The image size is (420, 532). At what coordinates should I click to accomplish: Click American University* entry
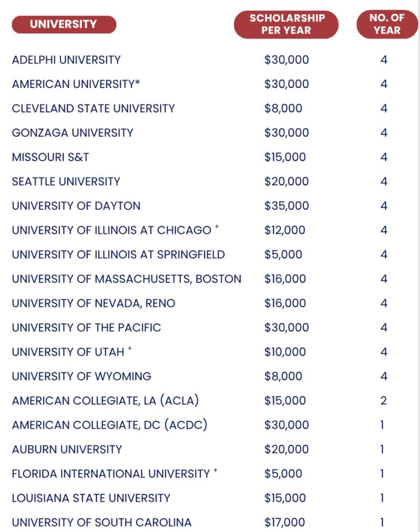[x=76, y=84]
